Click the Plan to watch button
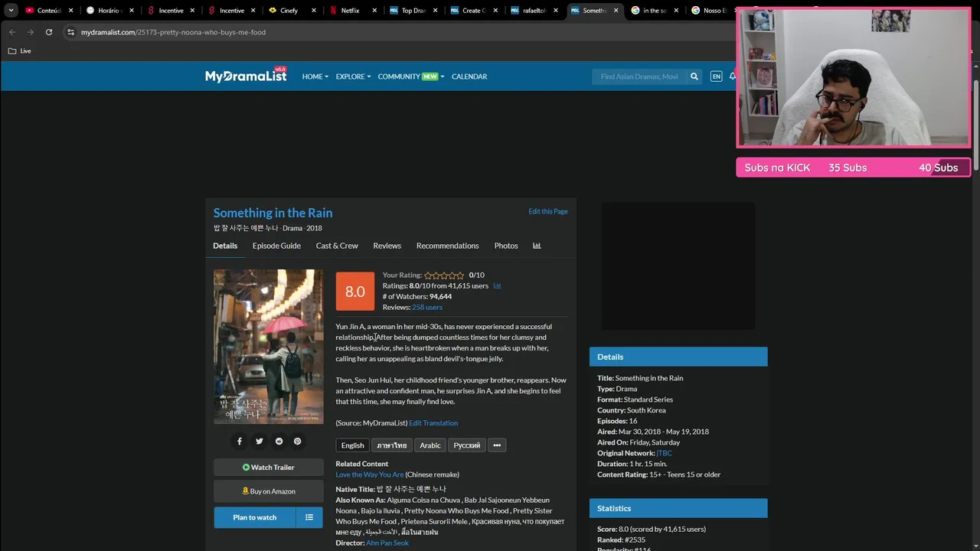 pos(255,517)
